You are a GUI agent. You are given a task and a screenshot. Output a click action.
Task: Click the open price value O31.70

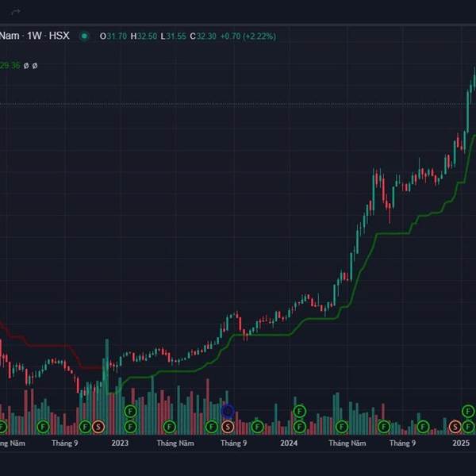click(x=113, y=36)
